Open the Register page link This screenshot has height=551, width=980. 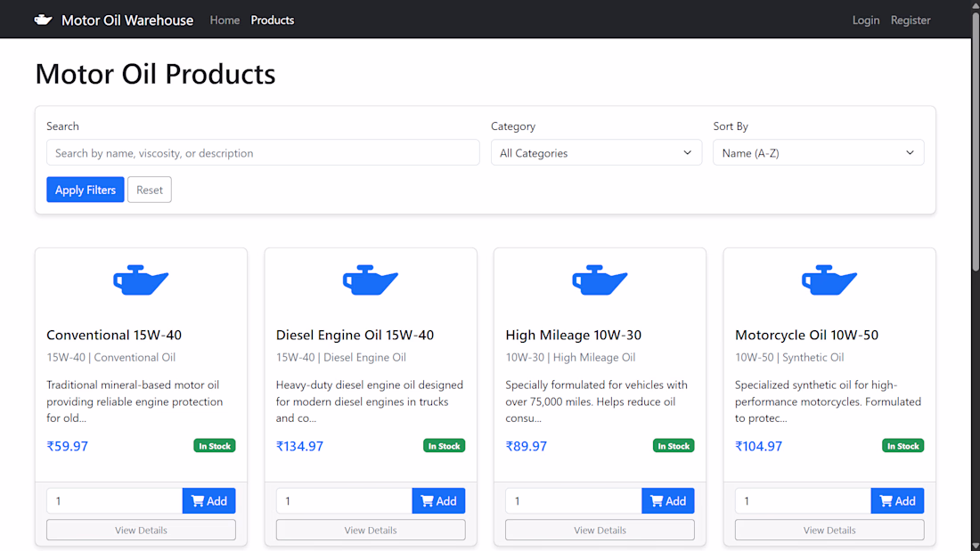click(910, 20)
